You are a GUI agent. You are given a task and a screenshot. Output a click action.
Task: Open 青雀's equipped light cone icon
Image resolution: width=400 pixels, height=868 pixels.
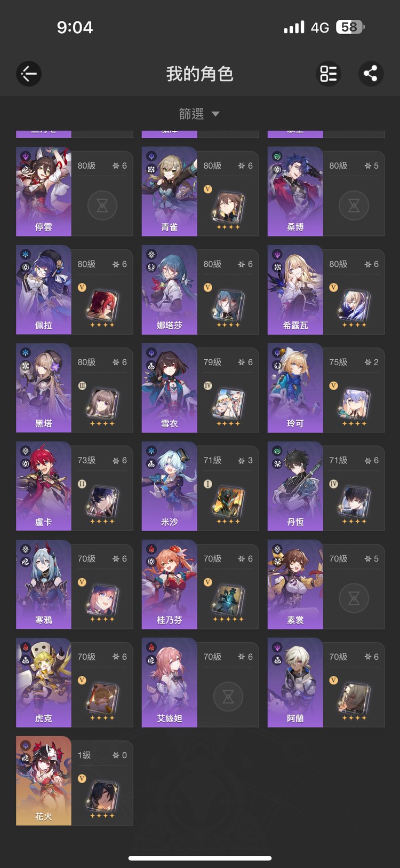tap(228, 209)
